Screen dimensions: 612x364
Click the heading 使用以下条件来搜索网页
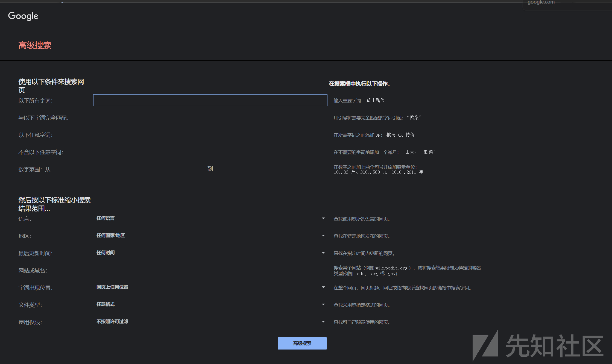51,86
